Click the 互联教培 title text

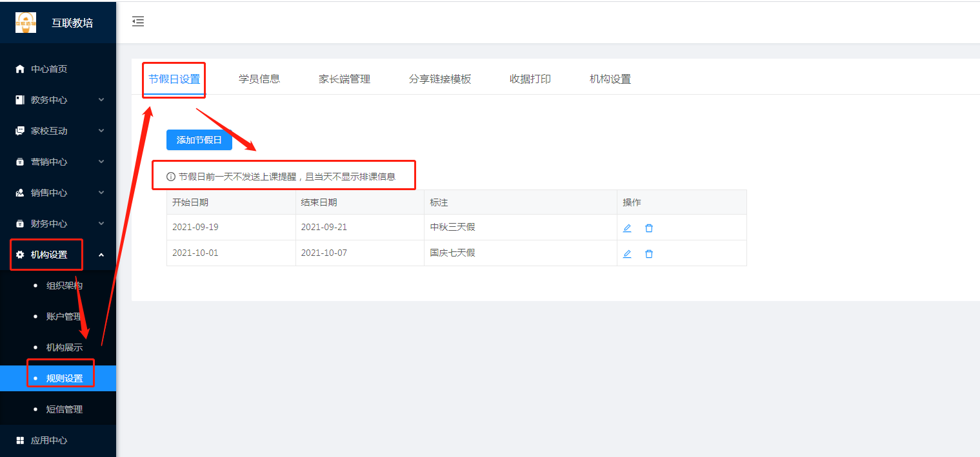[x=72, y=23]
